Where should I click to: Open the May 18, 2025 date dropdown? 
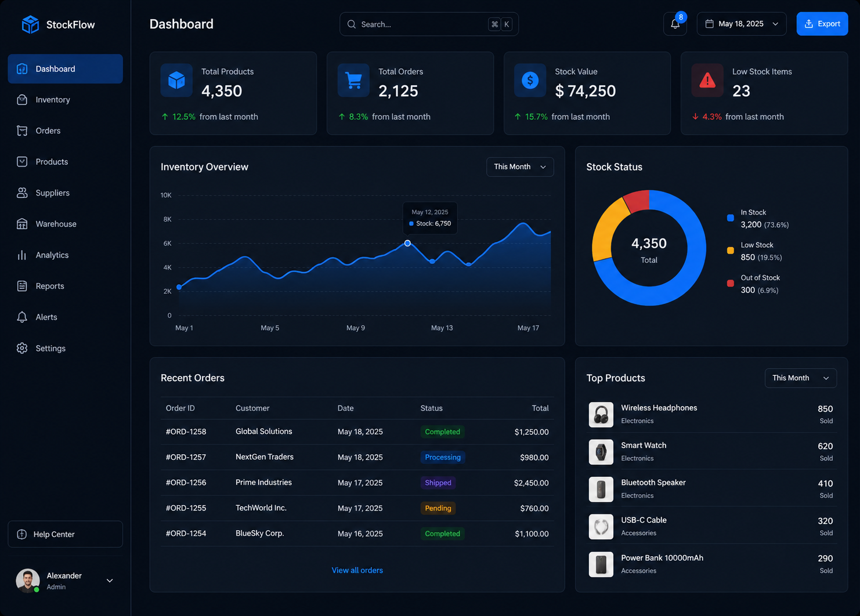[x=742, y=24]
